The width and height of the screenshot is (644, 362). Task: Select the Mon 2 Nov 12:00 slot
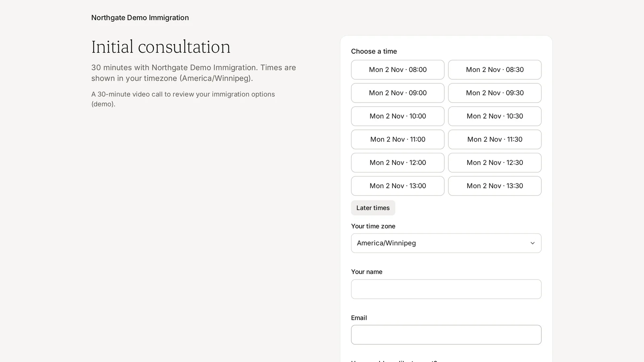click(398, 163)
